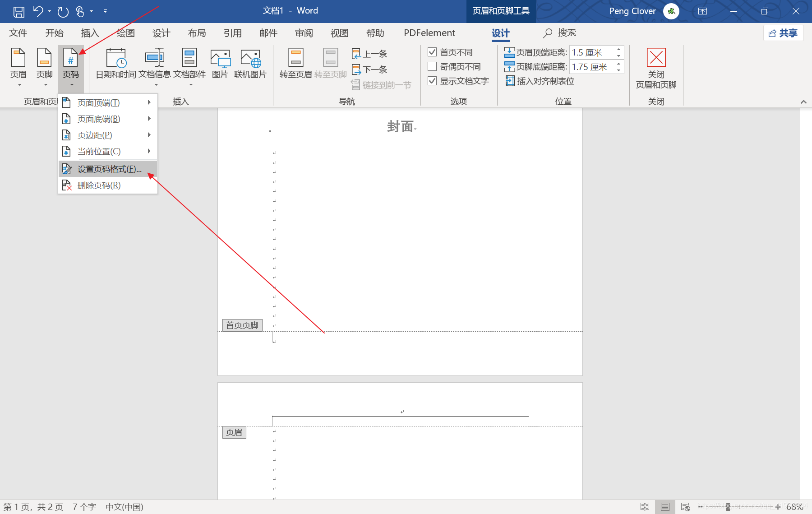Decrease footer bottom distance with down spinner
Screen dimensions: 812x514
coord(619,70)
